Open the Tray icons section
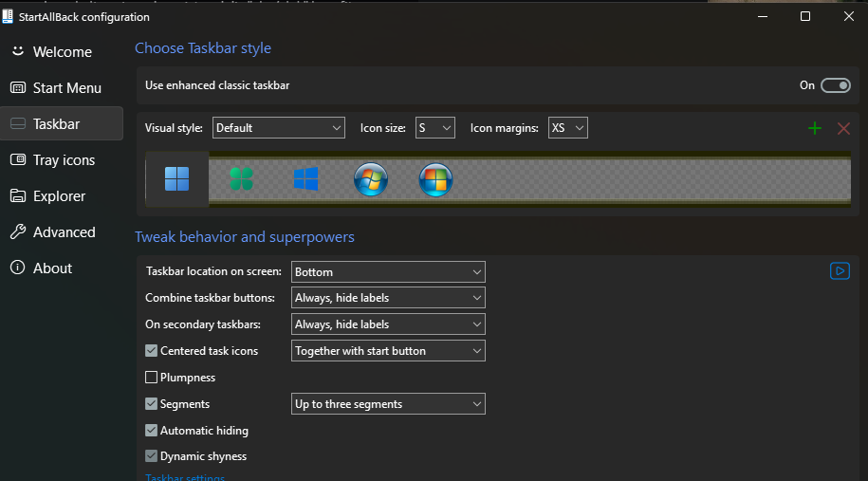This screenshot has width=868, height=481. tap(62, 160)
